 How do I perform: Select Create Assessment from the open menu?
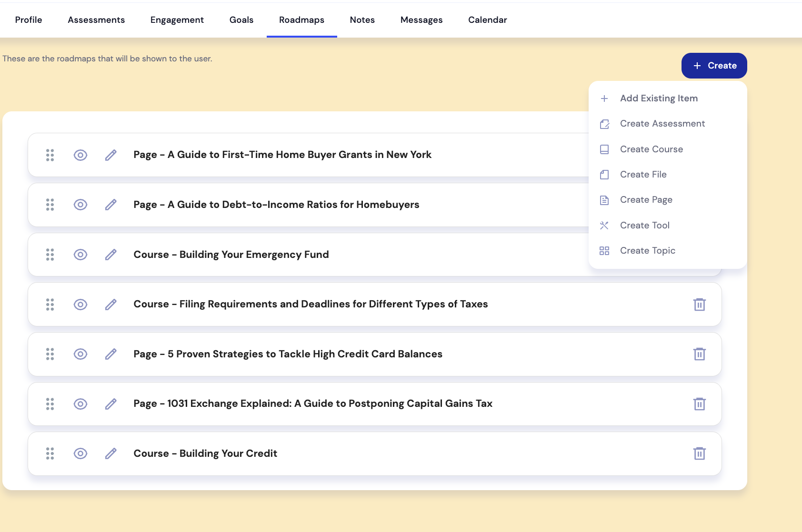[662, 124]
